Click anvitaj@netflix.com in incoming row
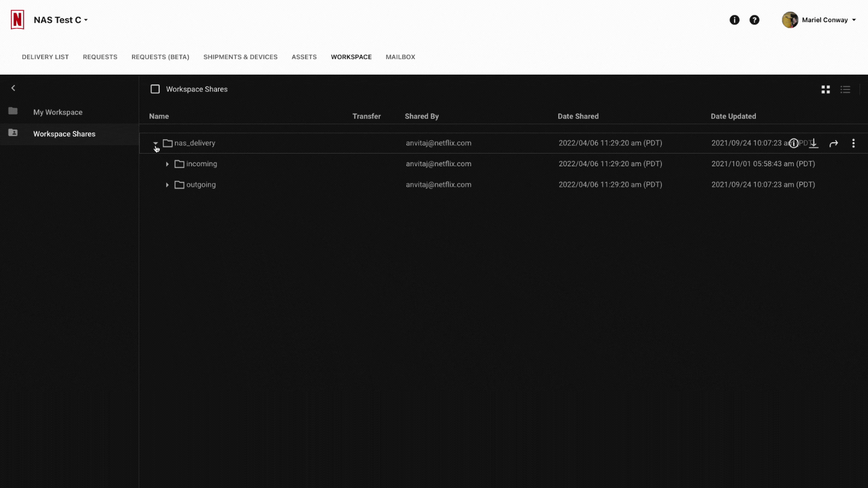 tap(438, 164)
